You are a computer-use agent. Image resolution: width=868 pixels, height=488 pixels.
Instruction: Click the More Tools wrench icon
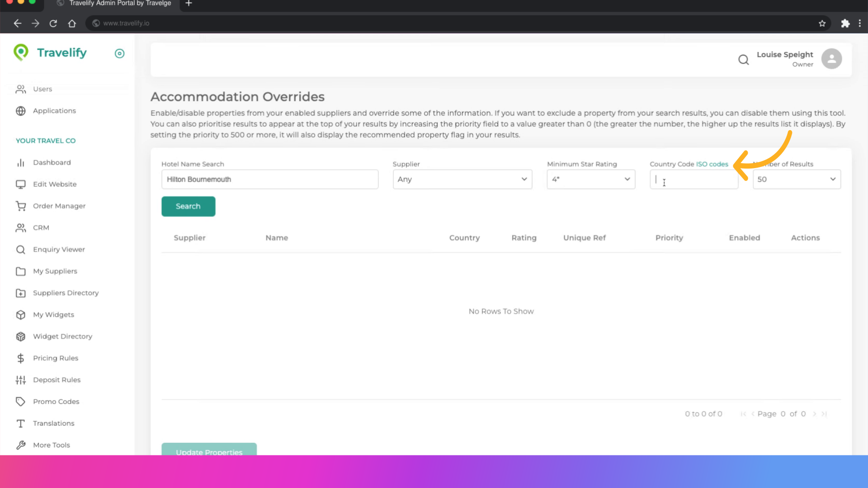[21, 445]
